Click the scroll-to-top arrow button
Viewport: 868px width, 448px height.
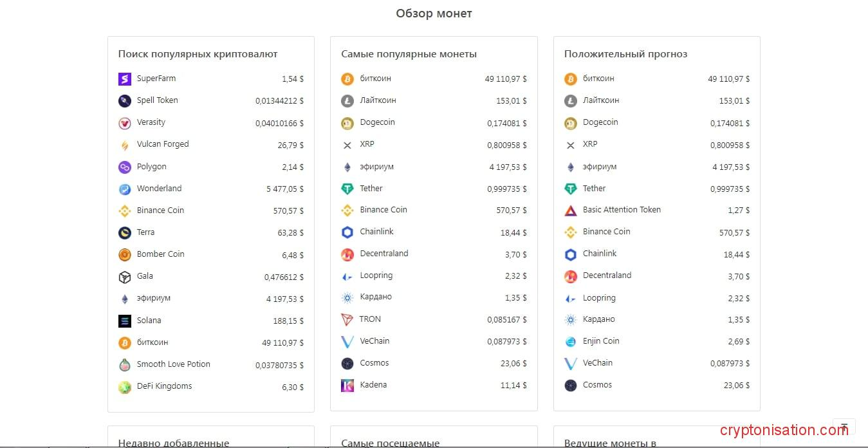click(x=844, y=427)
